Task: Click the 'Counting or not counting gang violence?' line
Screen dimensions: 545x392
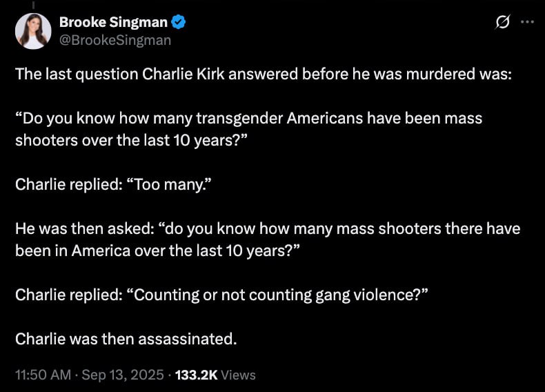Action: click(x=221, y=295)
